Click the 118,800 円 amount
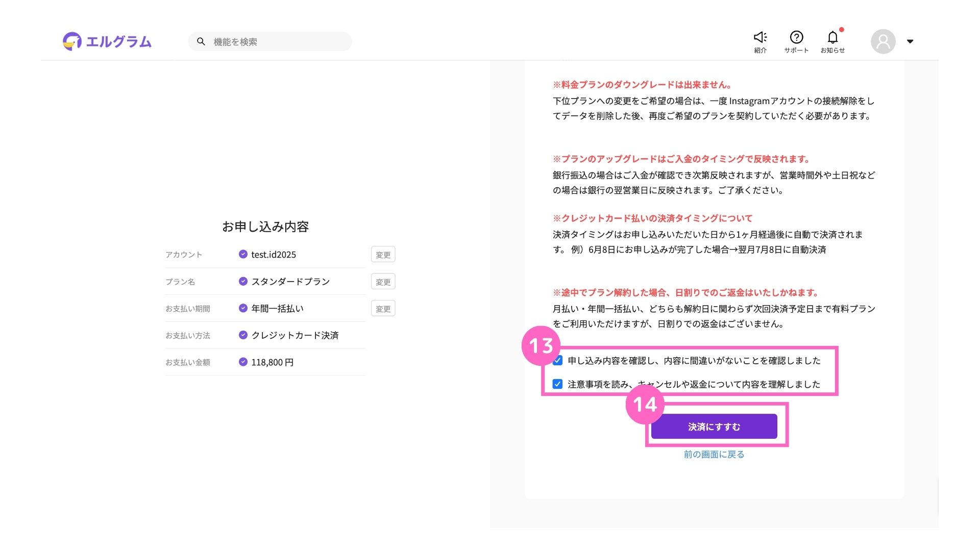 [273, 362]
